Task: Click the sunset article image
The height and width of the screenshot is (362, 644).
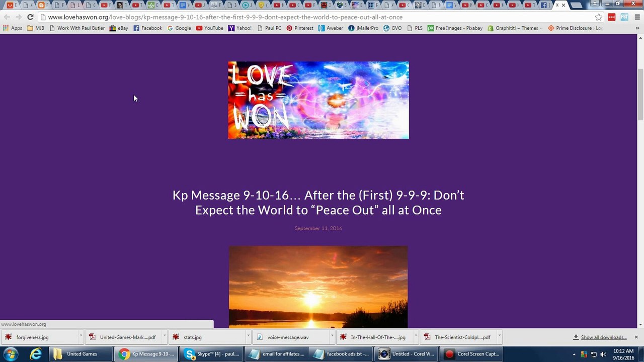Action: coord(318,287)
